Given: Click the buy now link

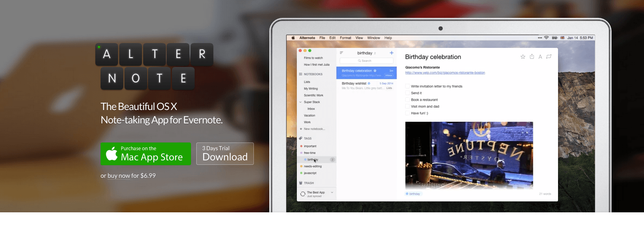Looking at the screenshot, I should [119, 176].
